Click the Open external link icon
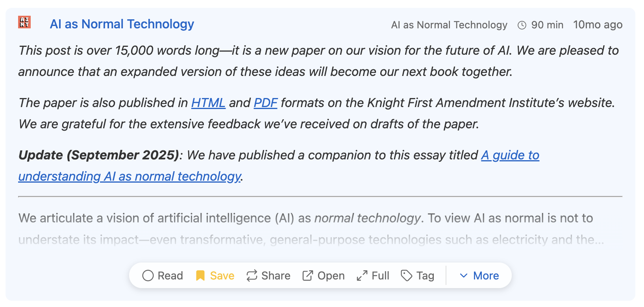Screen dimensions: 644x307 (307, 276)
